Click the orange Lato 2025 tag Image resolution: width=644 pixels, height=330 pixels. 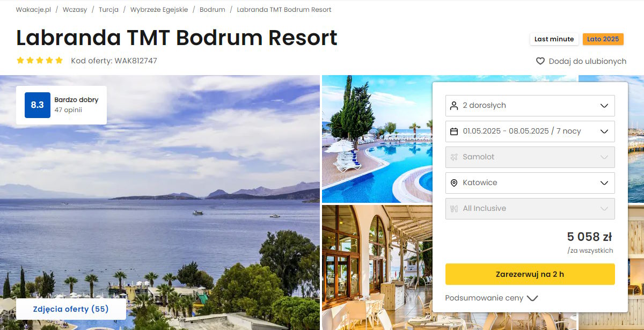click(x=603, y=39)
